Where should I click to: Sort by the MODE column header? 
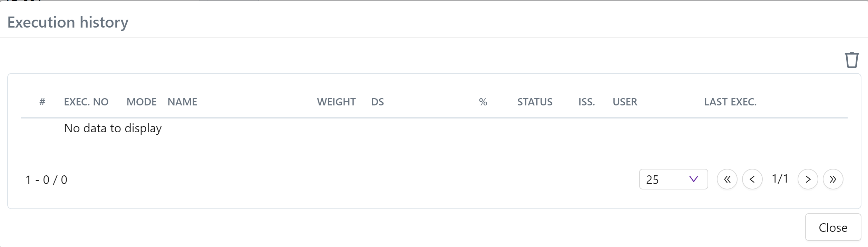142,102
